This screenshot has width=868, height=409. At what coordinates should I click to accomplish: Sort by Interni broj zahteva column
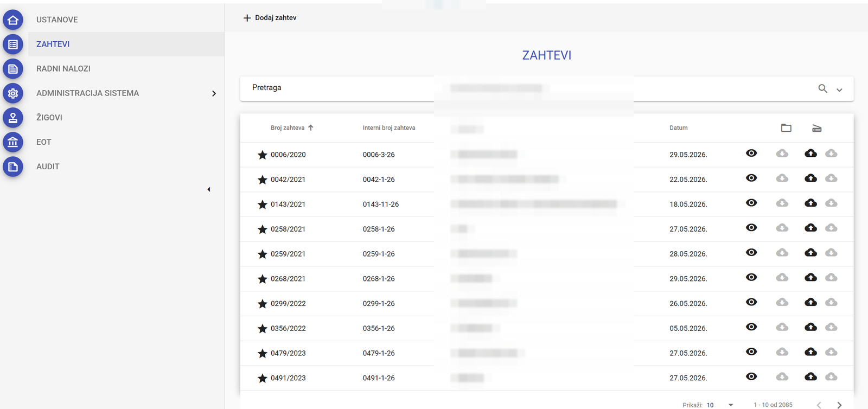coord(389,128)
